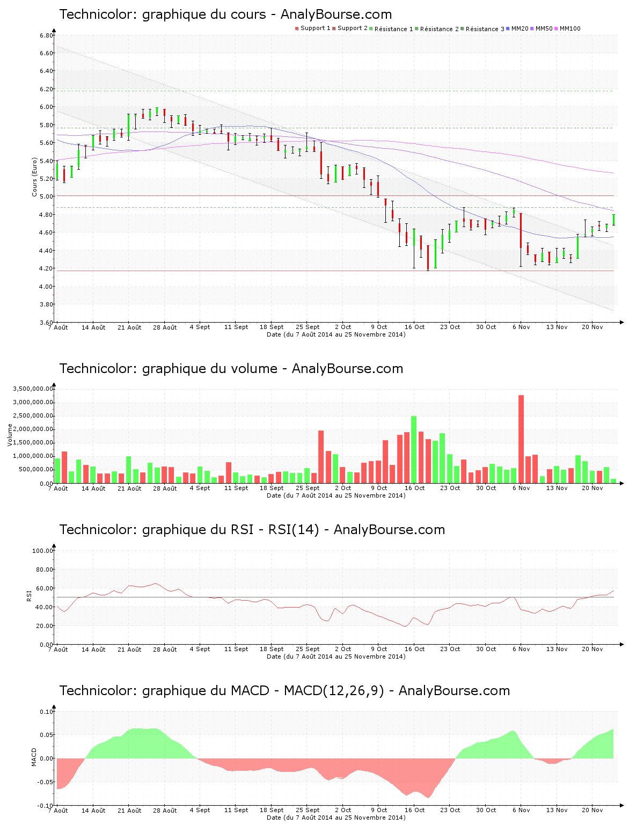Select the 'Support 2' legend label
Viewport: 644px width, 832px height.
(353, 28)
